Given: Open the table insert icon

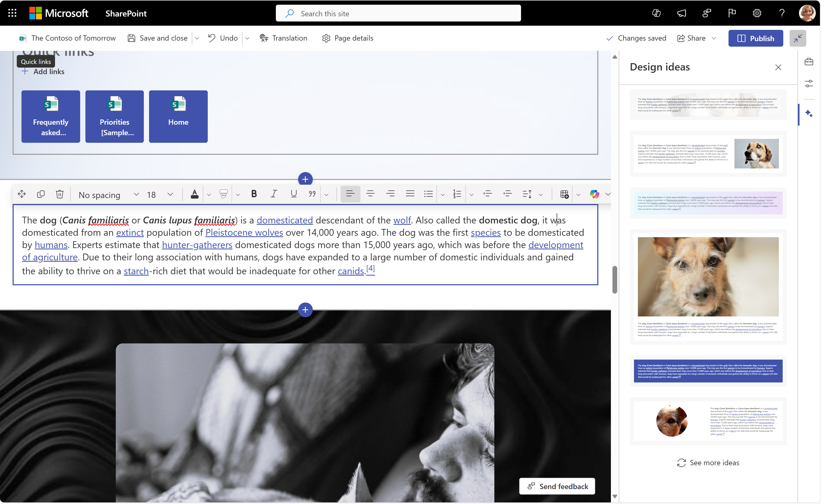Looking at the screenshot, I should (x=565, y=194).
